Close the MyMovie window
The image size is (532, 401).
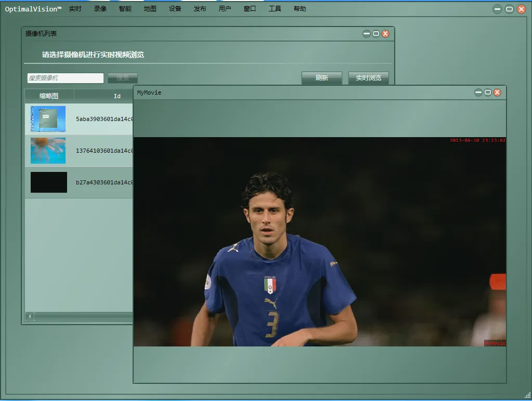tap(497, 92)
